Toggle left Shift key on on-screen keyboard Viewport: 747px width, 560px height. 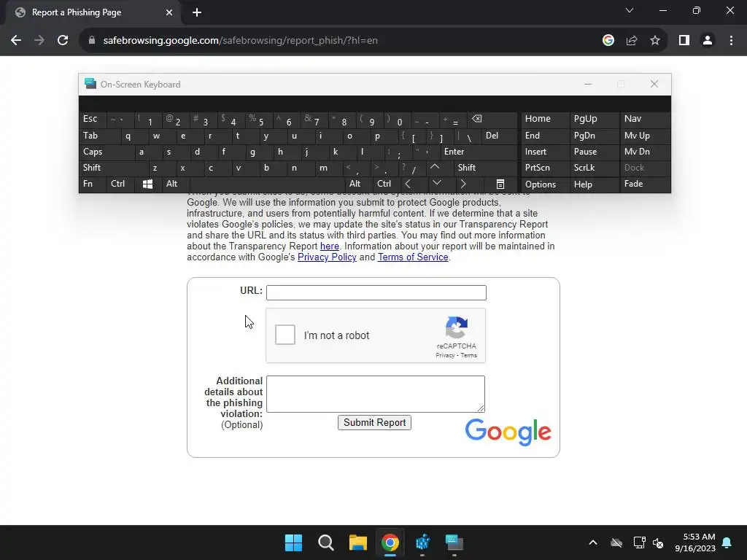(x=114, y=168)
